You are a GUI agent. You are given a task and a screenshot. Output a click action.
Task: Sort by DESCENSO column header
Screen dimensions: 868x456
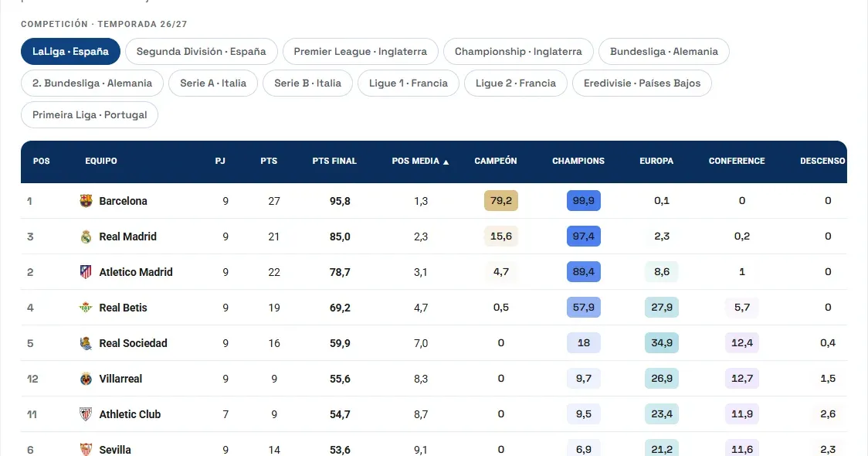822,161
